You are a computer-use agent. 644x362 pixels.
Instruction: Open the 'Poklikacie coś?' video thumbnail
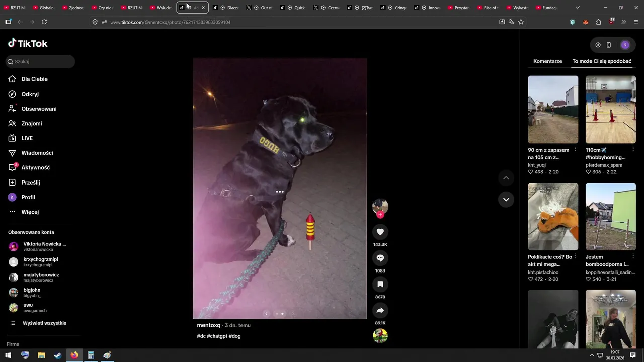[553, 216]
